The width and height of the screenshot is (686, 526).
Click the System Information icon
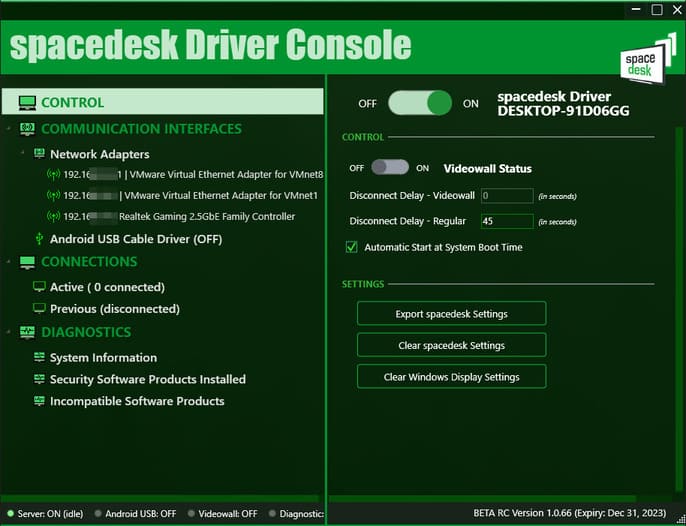pyautogui.click(x=39, y=357)
